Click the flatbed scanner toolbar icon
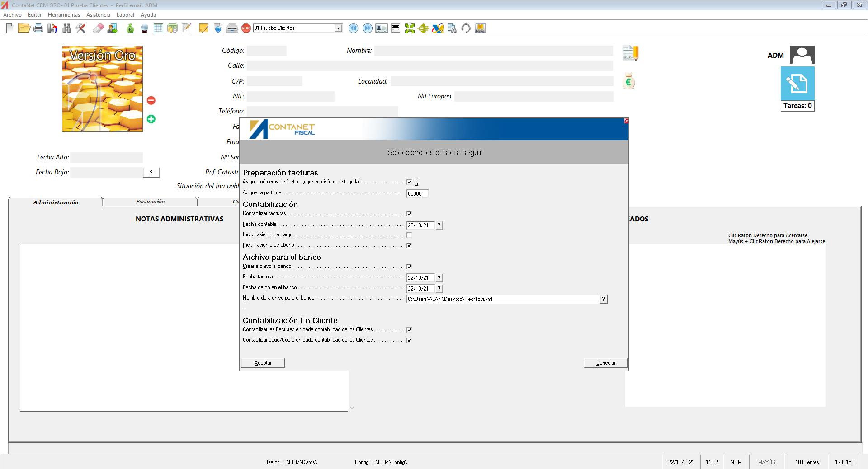Image resolution: width=868 pixels, height=469 pixels. (x=232, y=28)
